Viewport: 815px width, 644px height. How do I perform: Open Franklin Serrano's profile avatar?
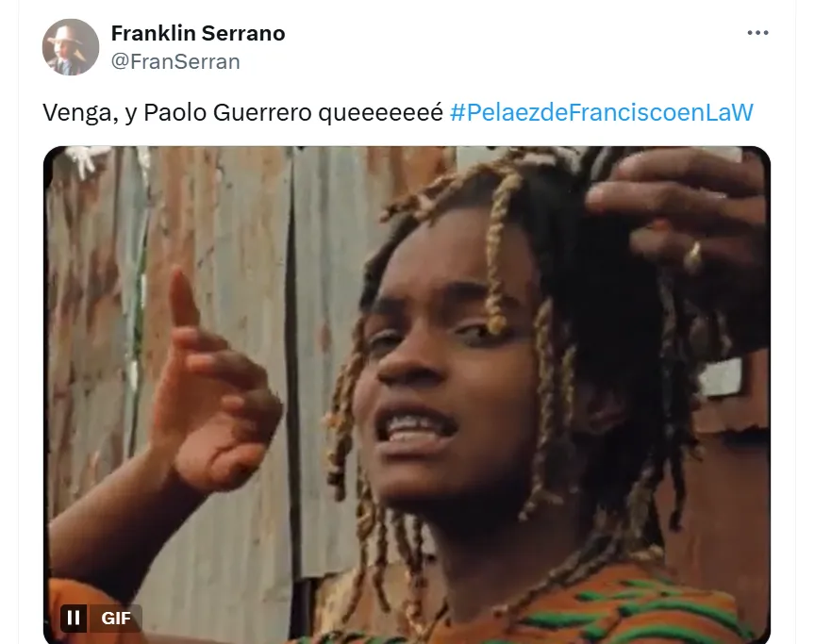(71, 47)
